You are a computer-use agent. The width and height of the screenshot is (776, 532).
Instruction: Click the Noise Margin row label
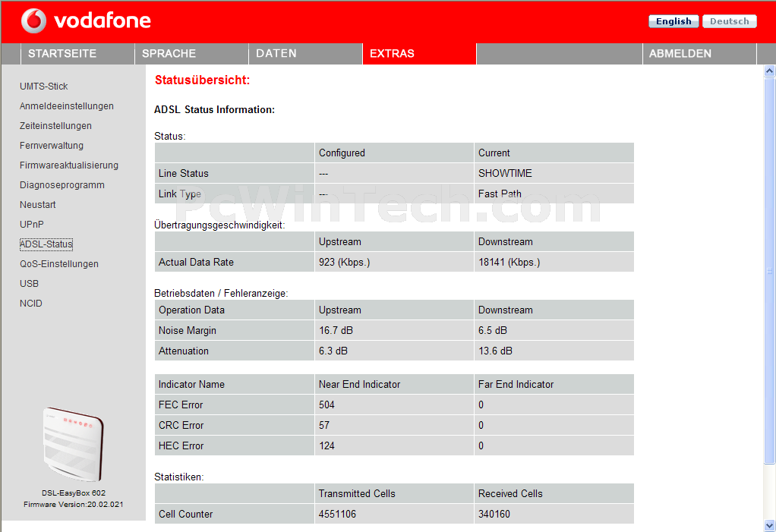pos(188,330)
